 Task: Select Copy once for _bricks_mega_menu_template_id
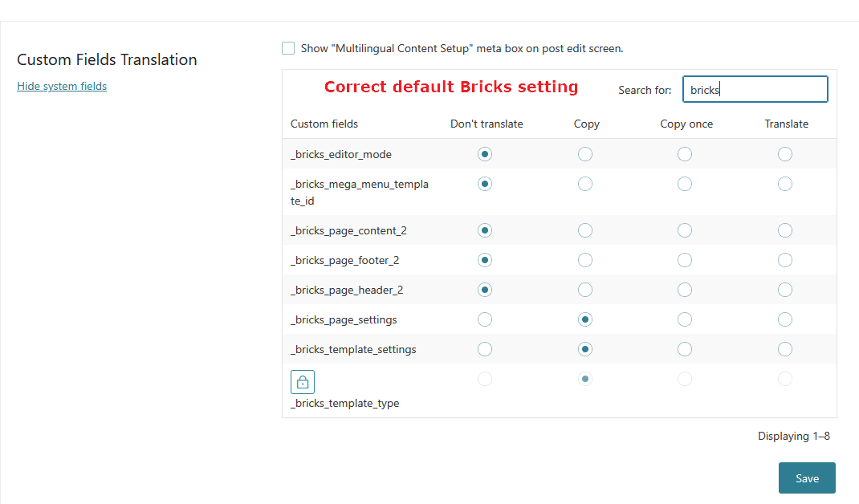click(685, 184)
